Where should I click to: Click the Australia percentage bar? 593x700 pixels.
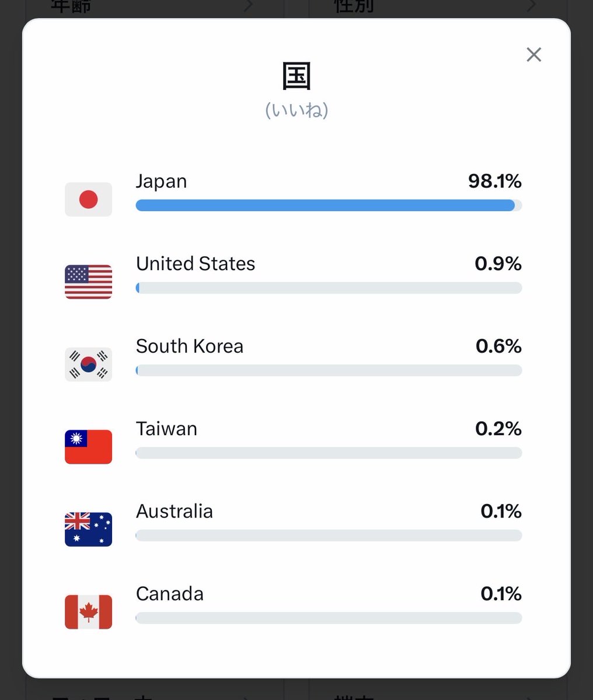pyautogui.click(x=329, y=535)
